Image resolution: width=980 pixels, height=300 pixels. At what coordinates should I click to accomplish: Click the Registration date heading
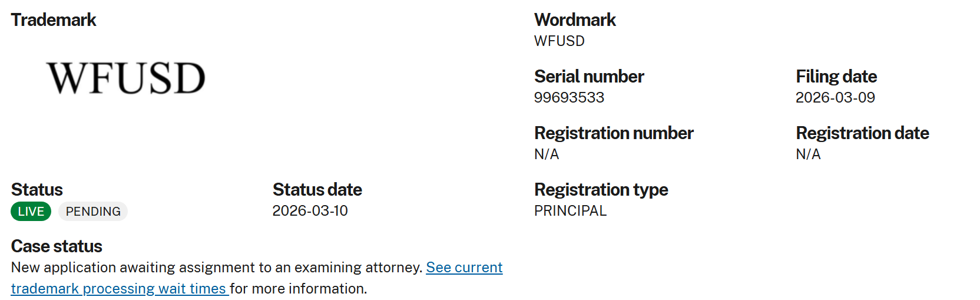pos(862,133)
